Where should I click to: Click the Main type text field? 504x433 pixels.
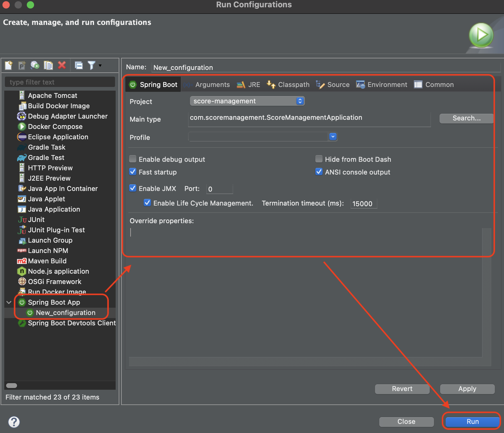(x=309, y=119)
